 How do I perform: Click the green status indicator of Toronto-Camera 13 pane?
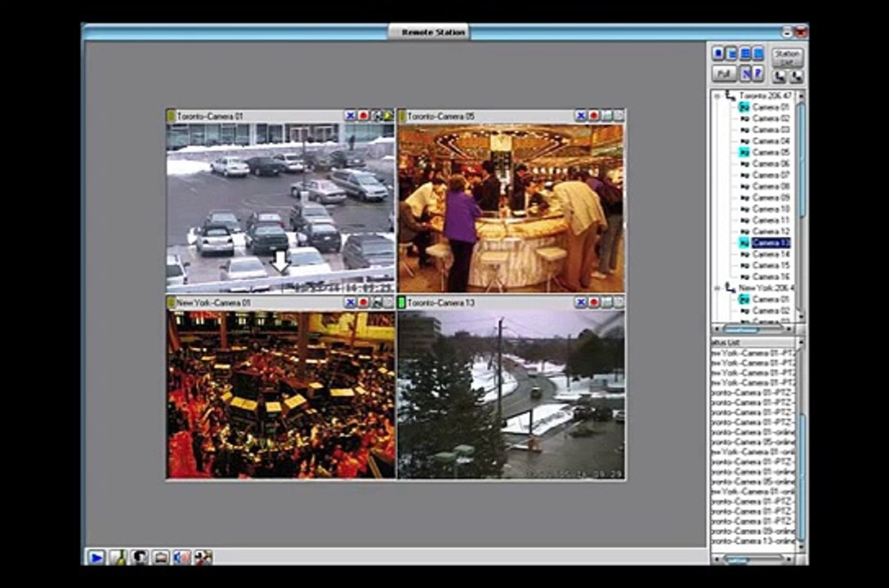[x=402, y=303]
